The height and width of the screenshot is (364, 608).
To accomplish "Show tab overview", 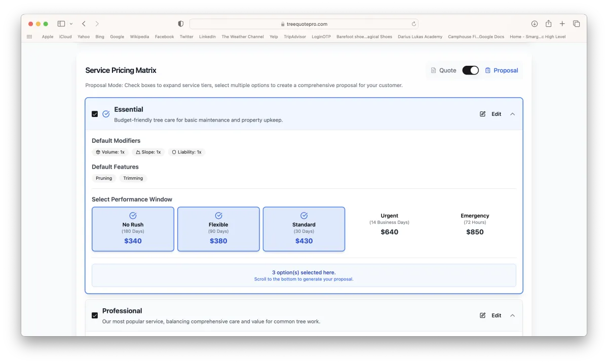I will click(x=577, y=24).
